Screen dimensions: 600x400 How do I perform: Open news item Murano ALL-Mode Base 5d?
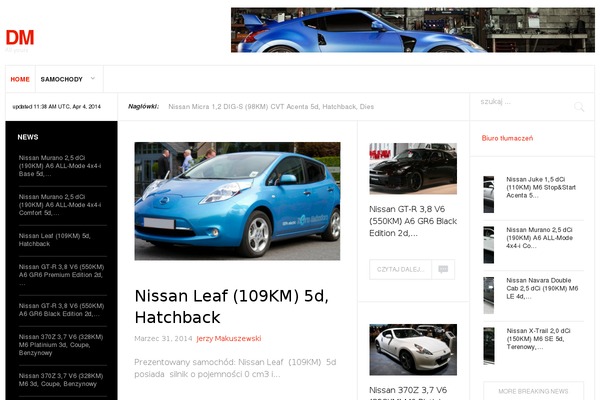pos(60,166)
